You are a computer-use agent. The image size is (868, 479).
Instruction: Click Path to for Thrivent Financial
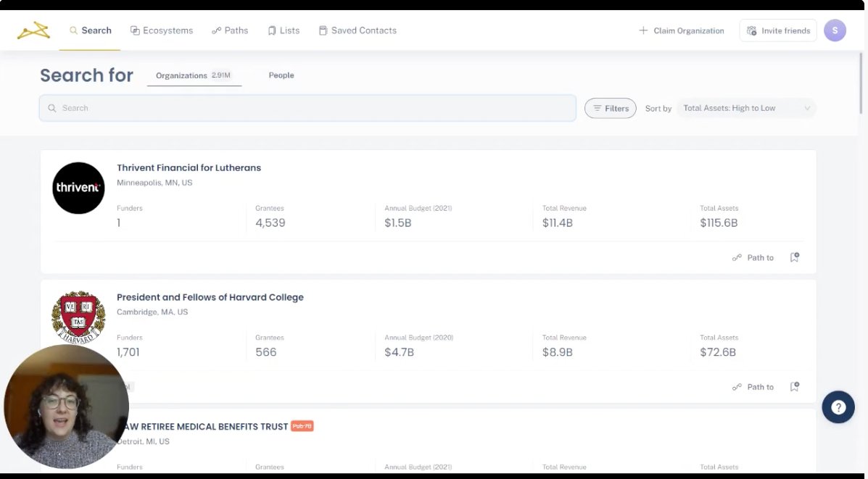(x=753, y=257)
